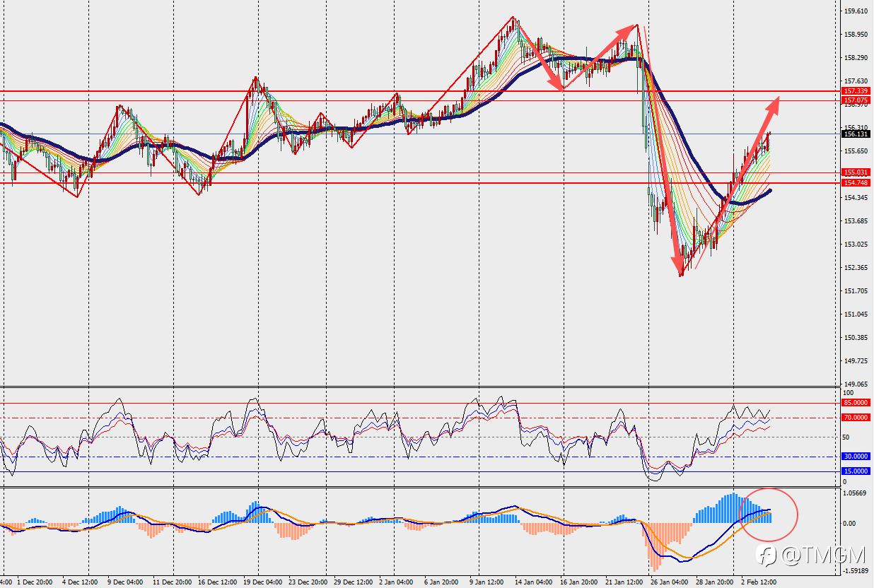
Task: Click the 29 Dec 12:00 time label
Action: [x=353, y=582]
